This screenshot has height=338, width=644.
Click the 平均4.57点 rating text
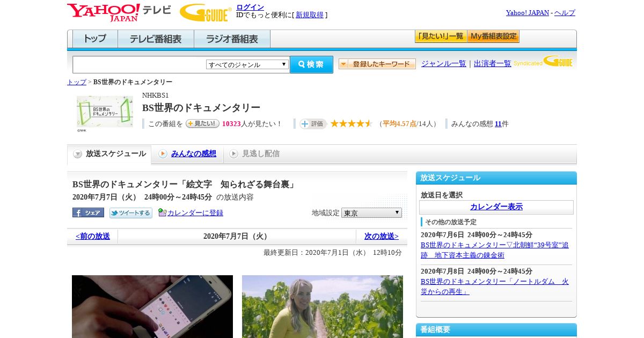pyautogui.click(x=399, y=124)
